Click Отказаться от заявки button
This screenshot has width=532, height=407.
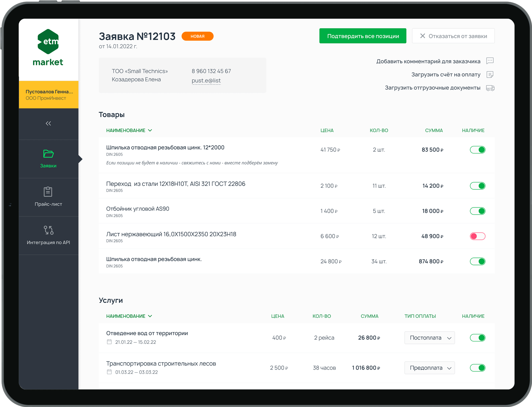point(453,36)
